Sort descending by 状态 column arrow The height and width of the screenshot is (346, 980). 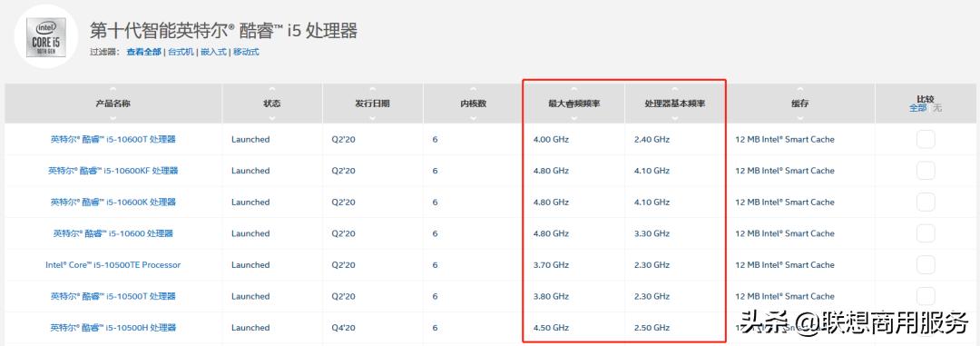tap(272, 118)
